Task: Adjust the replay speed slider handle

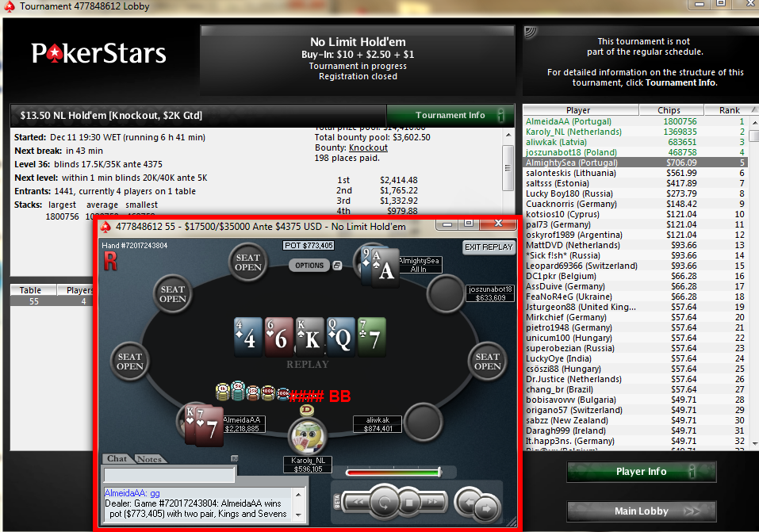Action: tap(439, 472)
